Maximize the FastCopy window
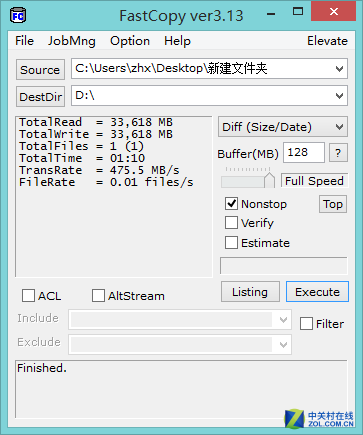Screen dimensions: 363x435 point(298,12)
